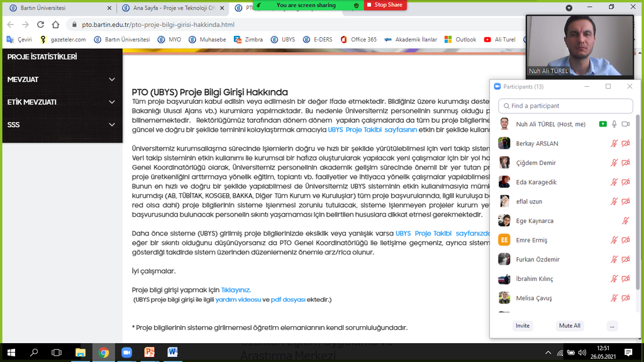Go to the browser home page

click(x=55, y=25)
